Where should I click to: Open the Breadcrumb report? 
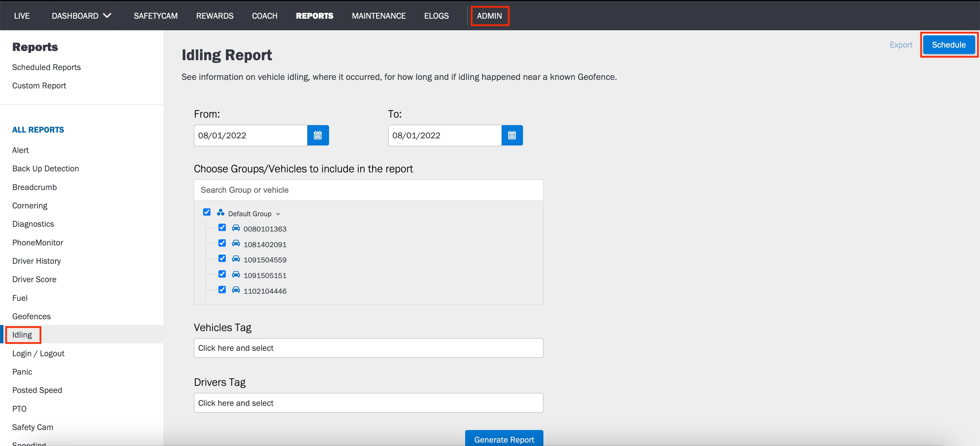point(34,187)
